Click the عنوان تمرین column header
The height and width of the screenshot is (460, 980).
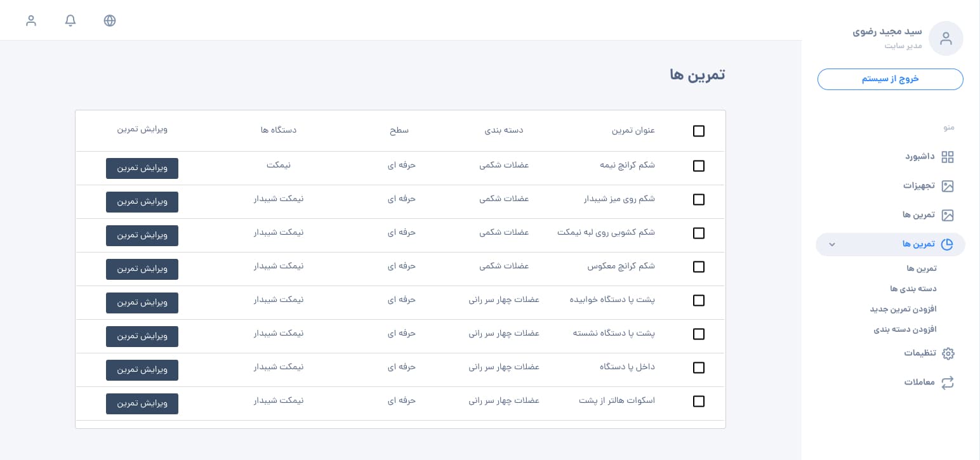(633, 130)
